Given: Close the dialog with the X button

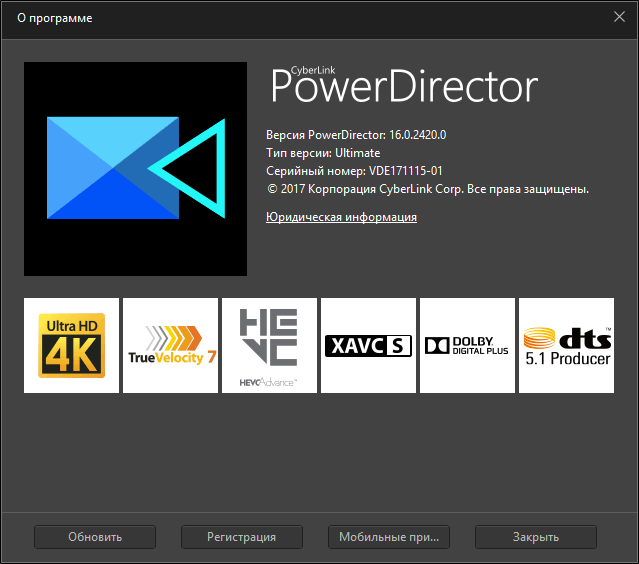Looking at the screenshot, I should tap(619, 17).
